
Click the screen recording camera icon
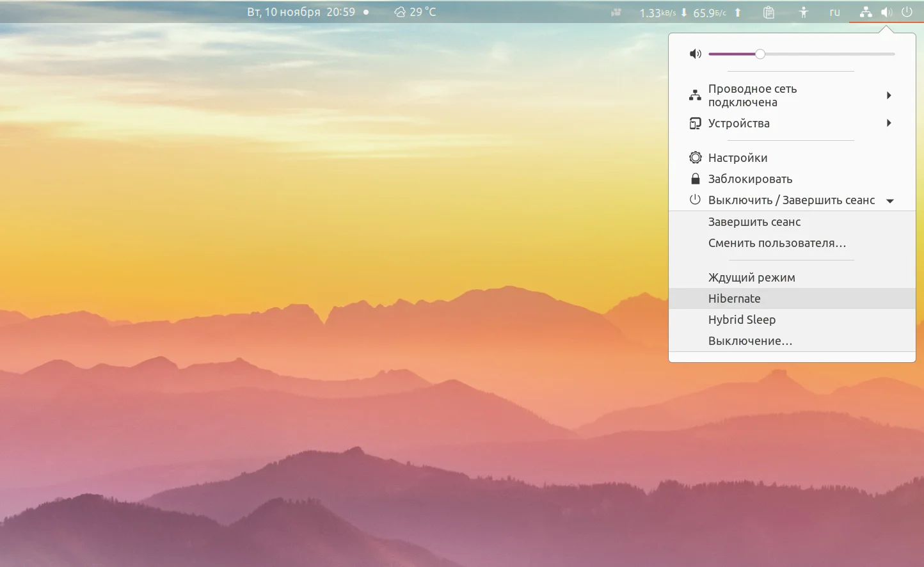(x=616, y=12)
